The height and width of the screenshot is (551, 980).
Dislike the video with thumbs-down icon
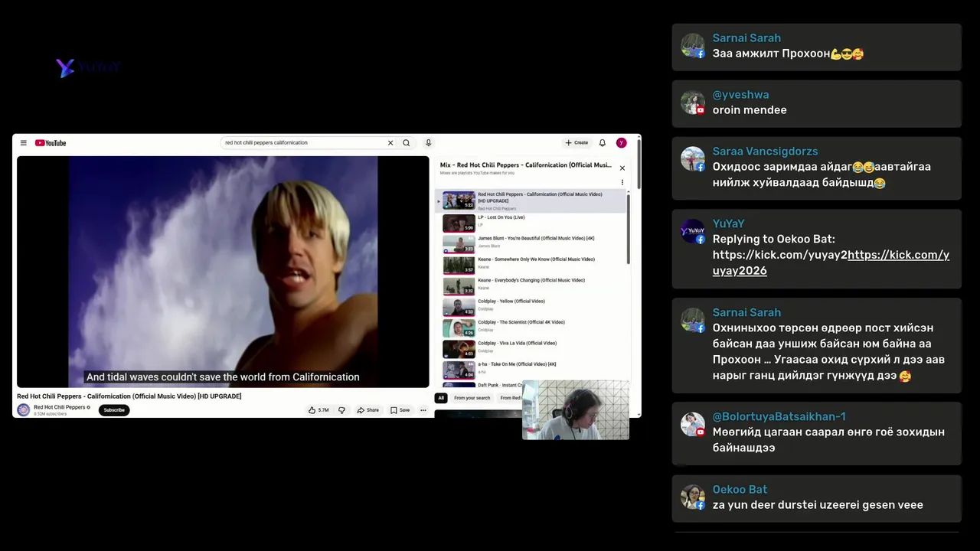pos(341,410)
